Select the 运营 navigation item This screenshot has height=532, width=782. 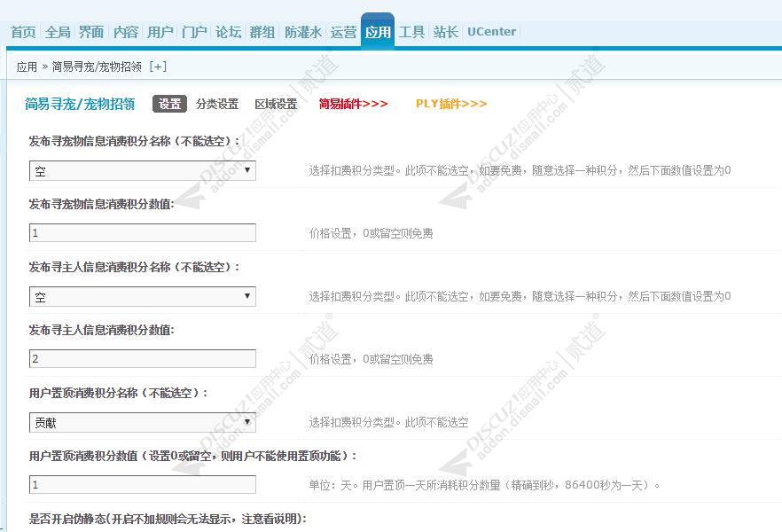344,32
